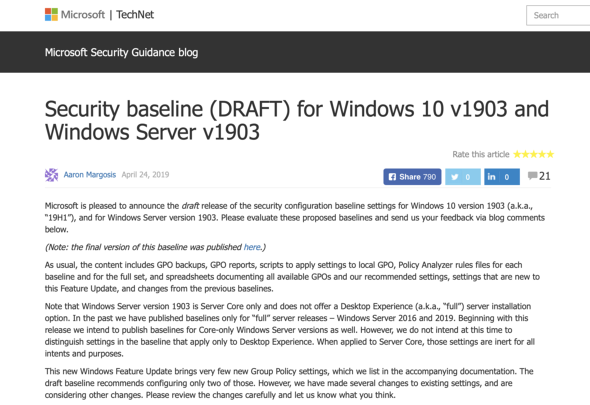Open Aaron Margosis author profile link
The width and height of the screenshot is (590, 405).
pos(90,175)
